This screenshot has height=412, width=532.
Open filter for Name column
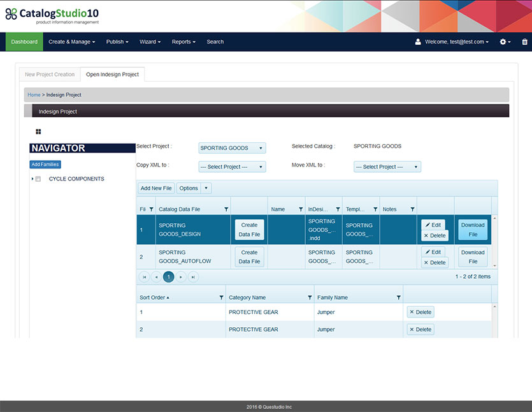click(301, 209)
